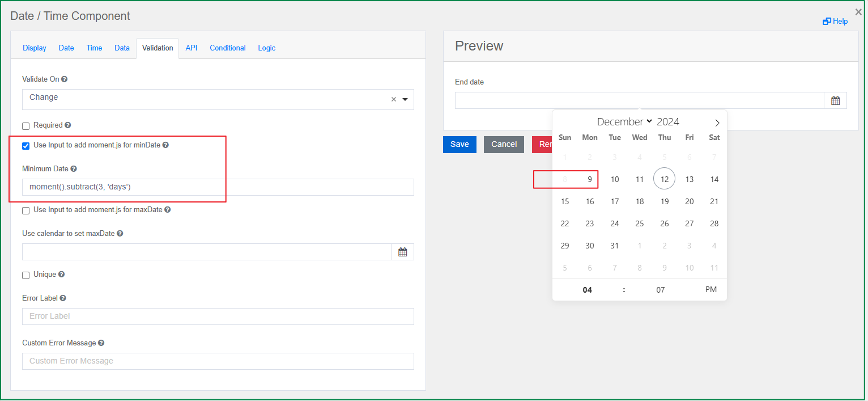This screenshot has width=868, height=401.
Task: Open the Validate On dropdown arrow
Action: click(x=405, y=99)
